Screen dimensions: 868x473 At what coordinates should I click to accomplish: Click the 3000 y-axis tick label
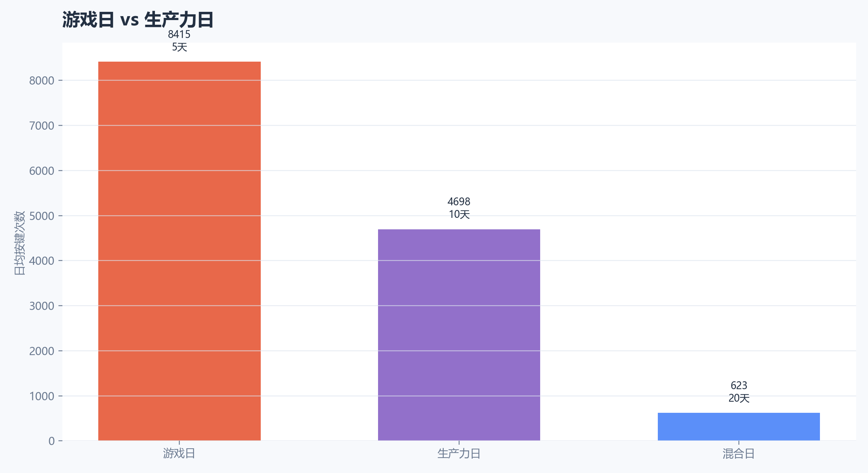(42, 306)
